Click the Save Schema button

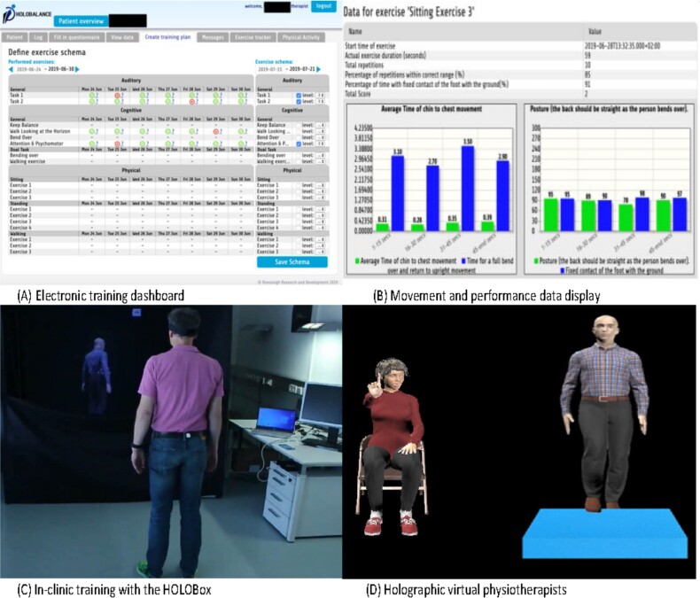coord(292,262)
